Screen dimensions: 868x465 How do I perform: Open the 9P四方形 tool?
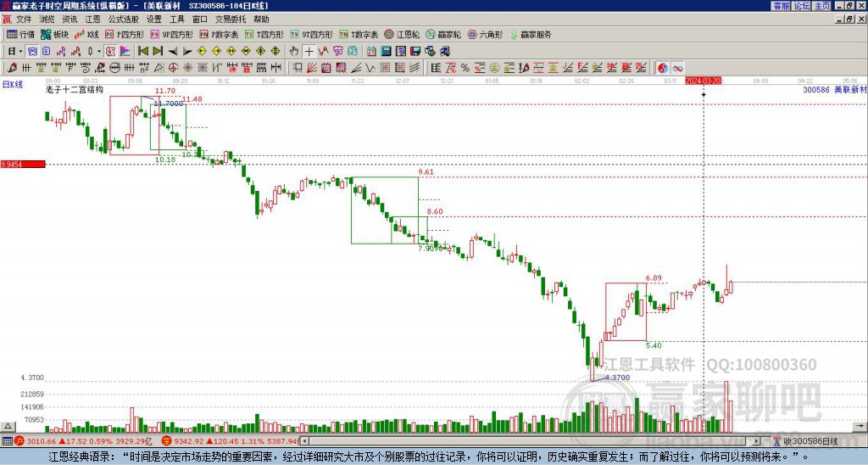tap(172, 34)
